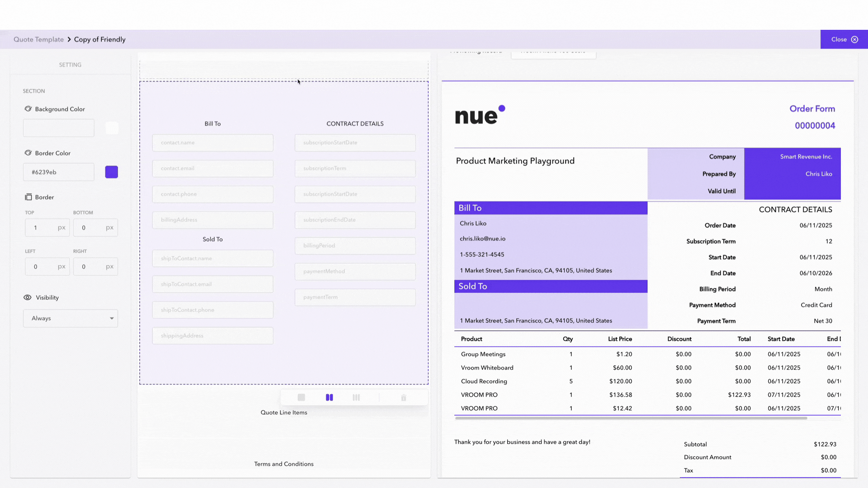
Task: Click CONTRACT DETAILS heading in editor
Action: pyautogui.click(x=355, y=124)
